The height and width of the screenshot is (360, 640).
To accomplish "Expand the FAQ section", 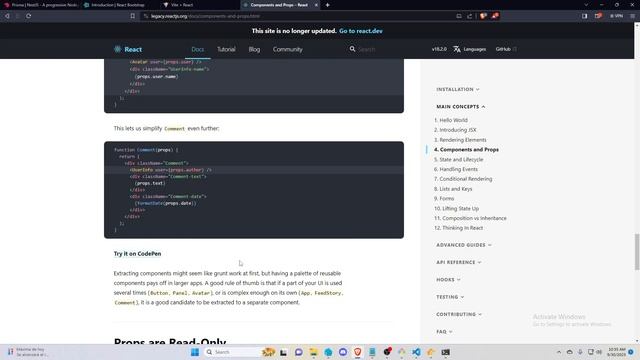I will point(444,331).
